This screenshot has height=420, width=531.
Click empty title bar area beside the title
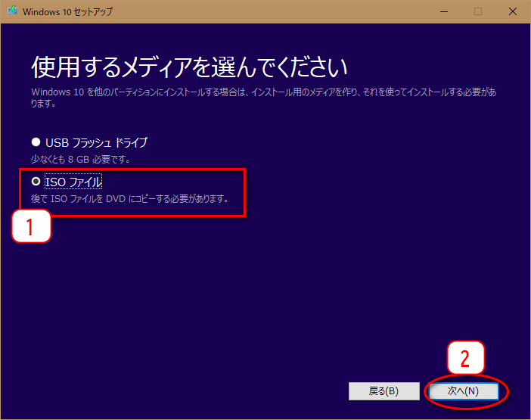click(x=265, y=11)
